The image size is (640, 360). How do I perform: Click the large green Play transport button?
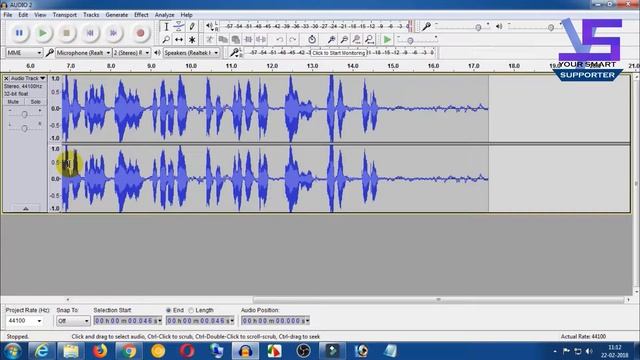(x=43, y=33)
